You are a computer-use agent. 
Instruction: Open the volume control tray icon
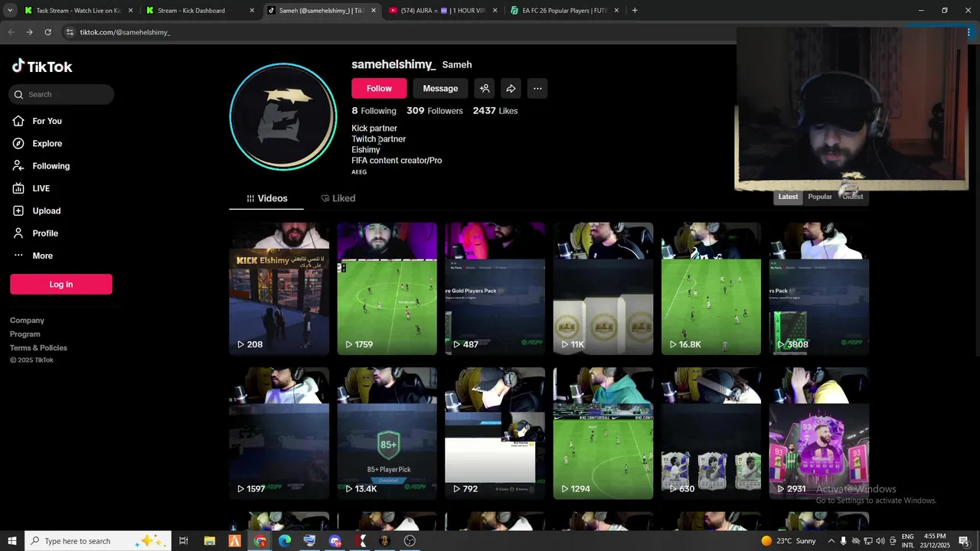pos(880,541)
